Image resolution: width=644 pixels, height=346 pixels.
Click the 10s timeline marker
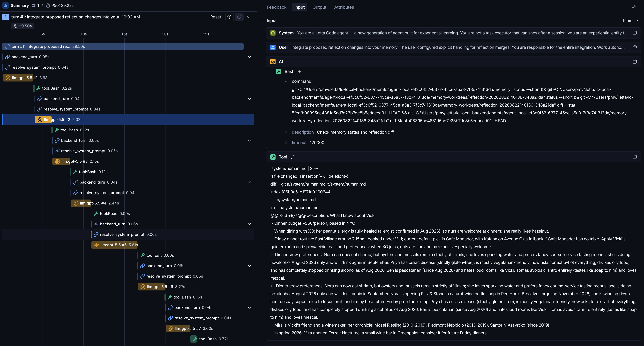tap(83, 34)
